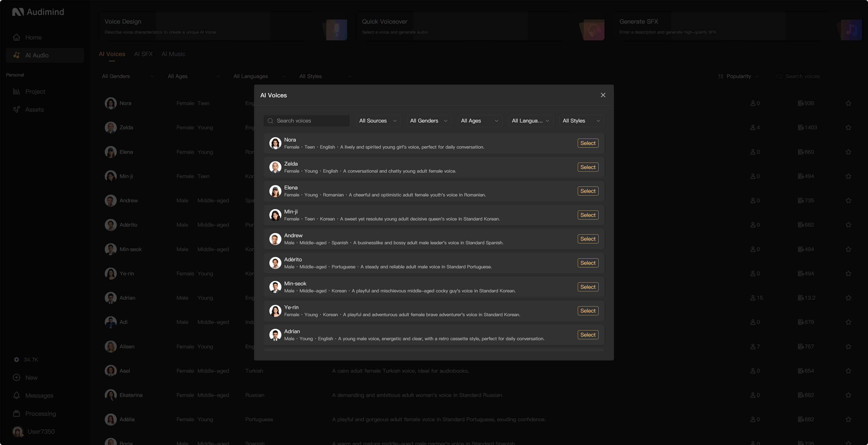Open AI Audio in the sidebar
The image size is (868, 445).
45,55
